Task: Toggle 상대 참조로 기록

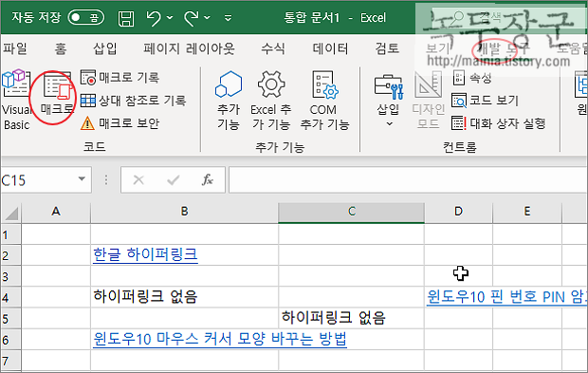Action: coord(134,101)
